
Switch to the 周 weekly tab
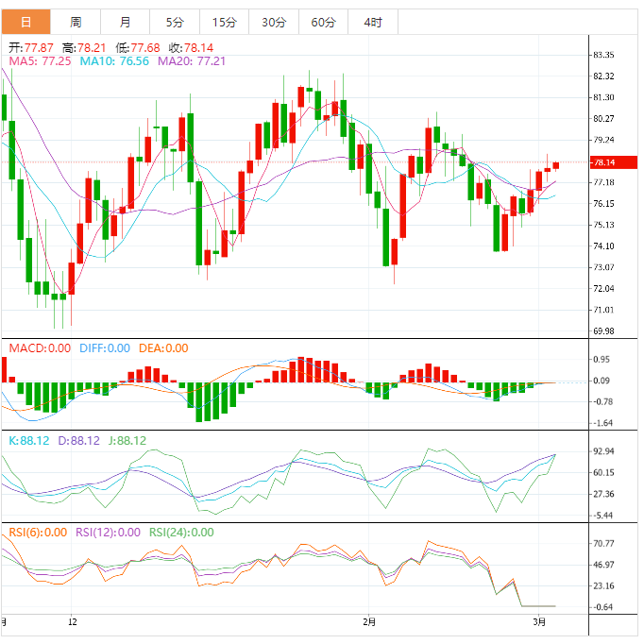coord(76,22)
